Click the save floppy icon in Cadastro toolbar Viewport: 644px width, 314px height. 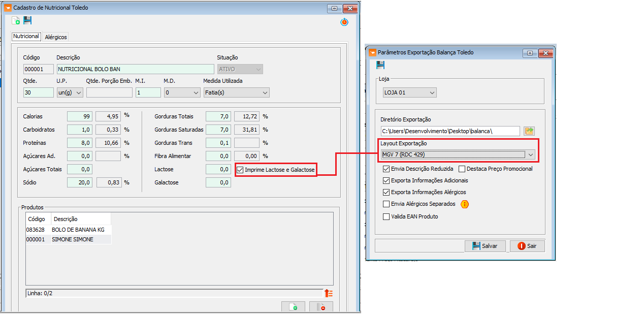click(27, 21)
